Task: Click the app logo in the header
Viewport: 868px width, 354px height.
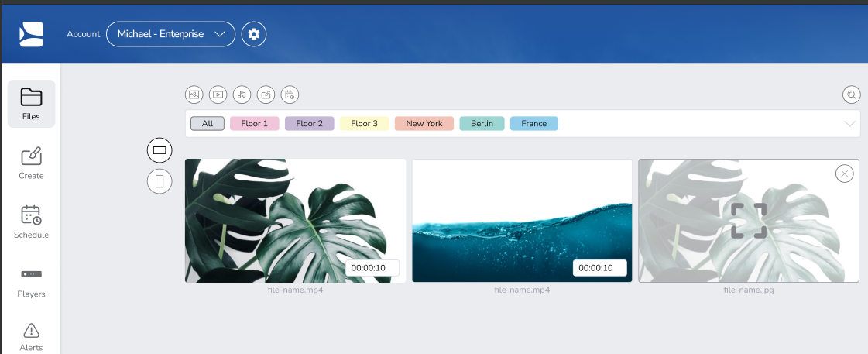Action: (32, 34)
